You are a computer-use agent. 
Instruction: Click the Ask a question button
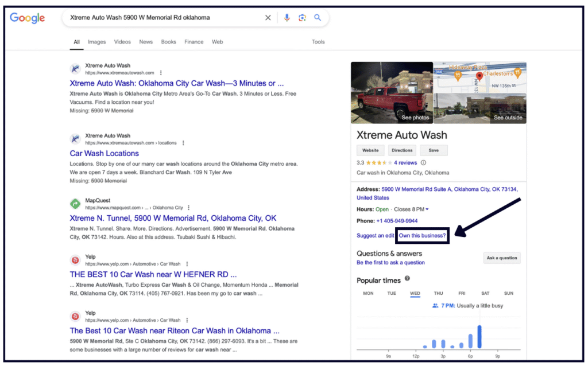[x=501, y=258]
